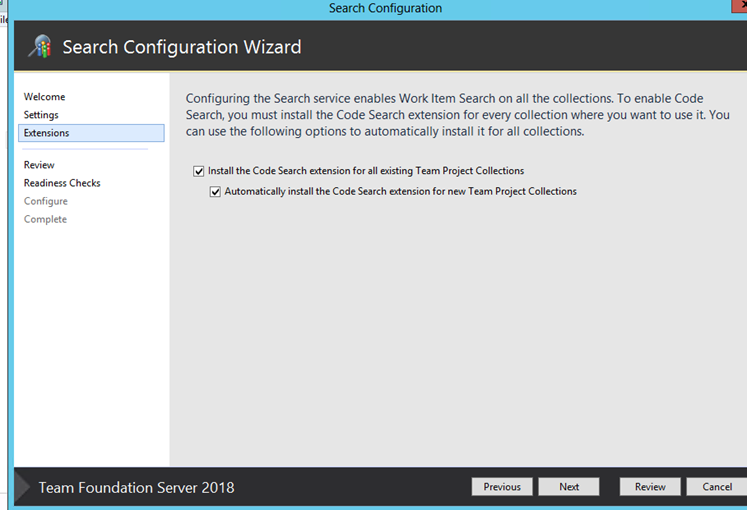Click the Search Configuration Wizard logo icon
Image resolution: width=747 pixels, height=510 pixels.
40,47
